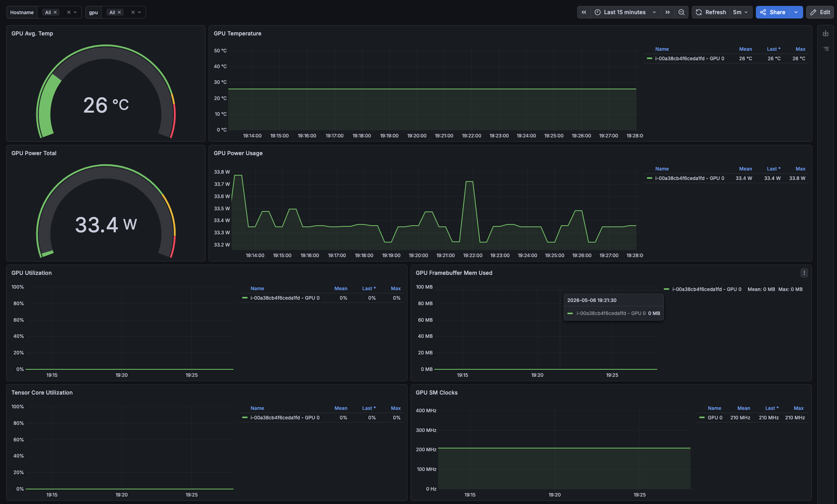This screenshot has height=504, width=837.
Task: Open the Last 15 minutes time picker
Action: click(626, 12)
